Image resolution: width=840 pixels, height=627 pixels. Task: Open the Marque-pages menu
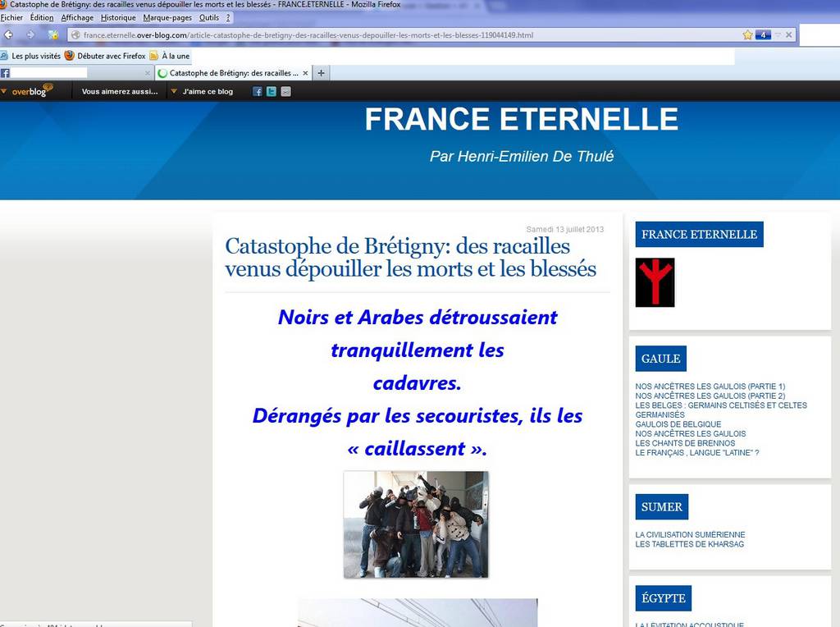167,18
